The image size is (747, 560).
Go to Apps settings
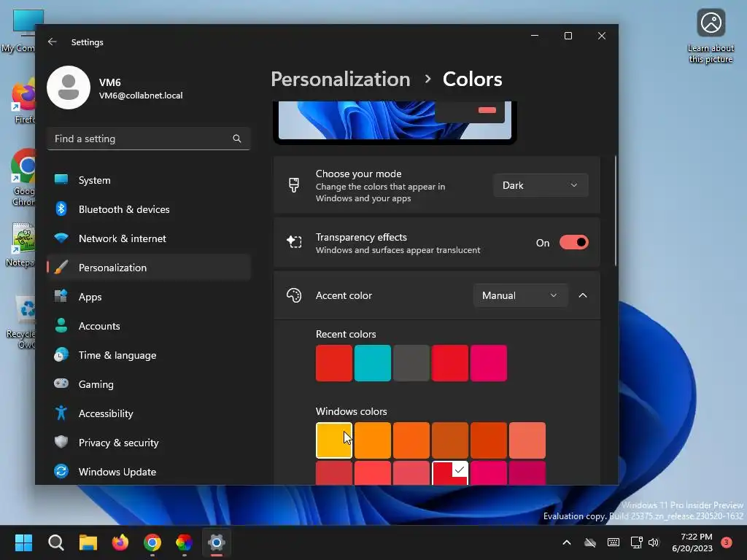(x=149, y=297)
